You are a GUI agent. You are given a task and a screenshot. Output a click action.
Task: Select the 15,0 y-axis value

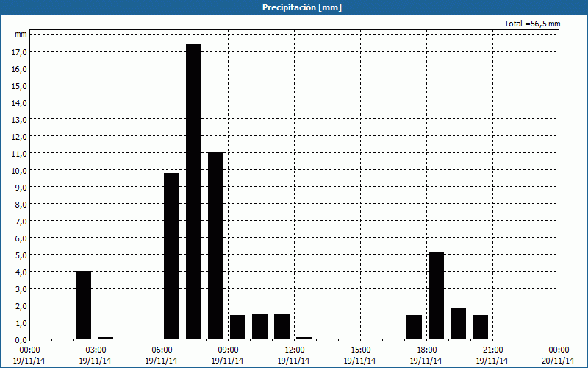(x=20, y=85)
